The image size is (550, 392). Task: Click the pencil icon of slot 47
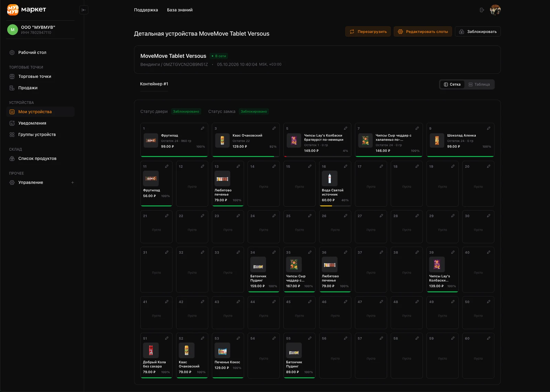(x=381, y=302)
